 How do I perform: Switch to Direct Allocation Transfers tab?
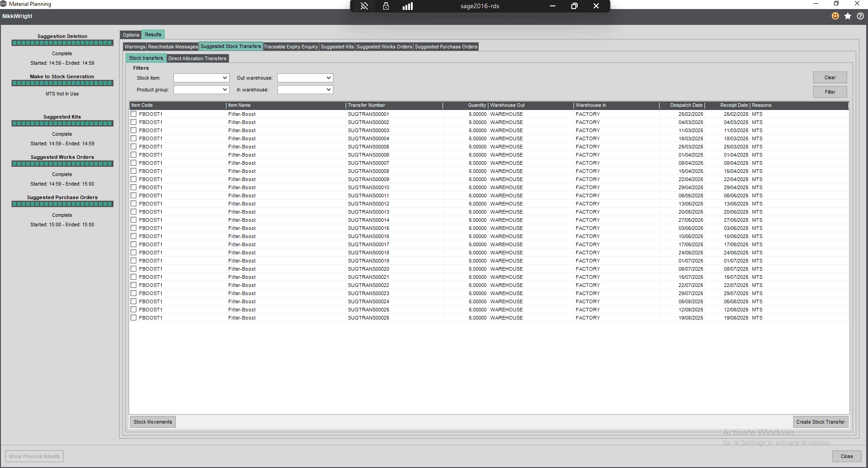198,58
